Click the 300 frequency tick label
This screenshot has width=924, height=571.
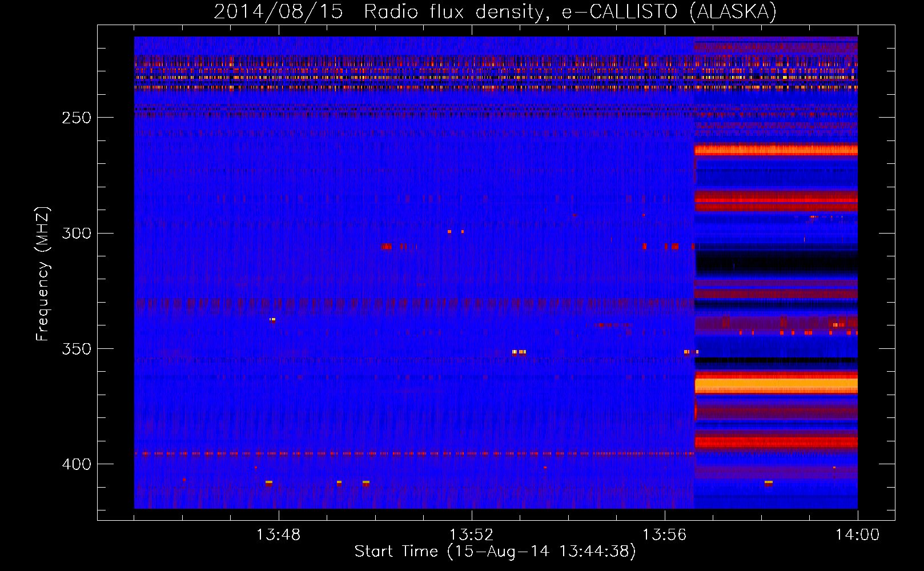pos(77,233)
